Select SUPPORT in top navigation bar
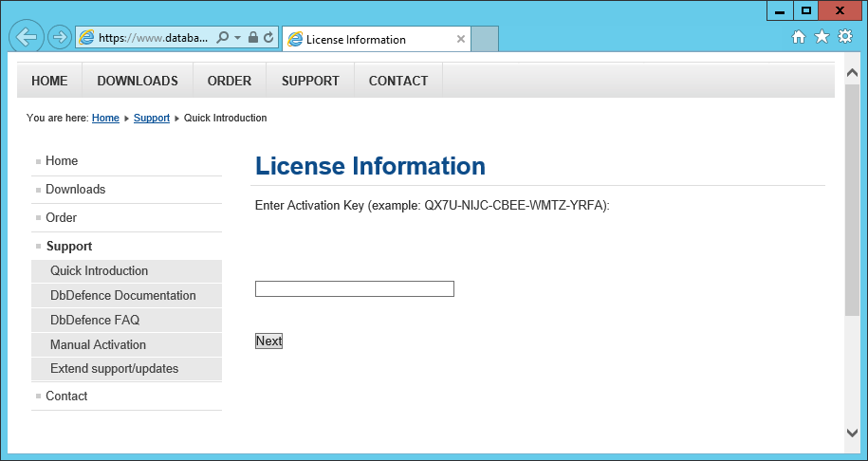This screenshot has width=868, height=461. [x=310, y=81]
